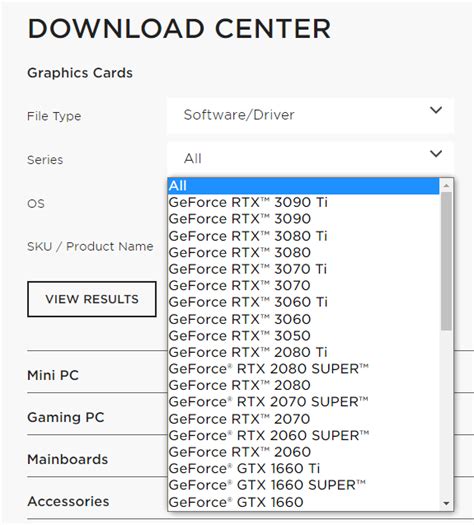474x525 pixels.
Task: Select GeForce RTX 3060 entry
Action: tap(304, 319)
